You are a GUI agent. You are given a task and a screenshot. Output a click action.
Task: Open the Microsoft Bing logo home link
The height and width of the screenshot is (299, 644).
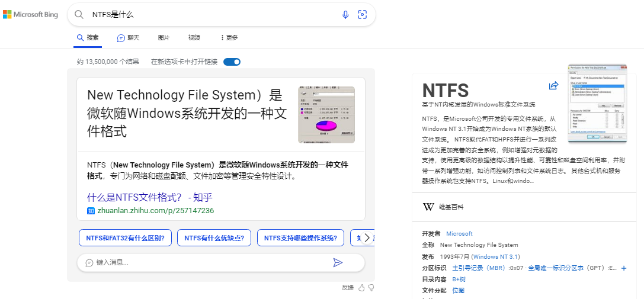click(x=30, y=15)
